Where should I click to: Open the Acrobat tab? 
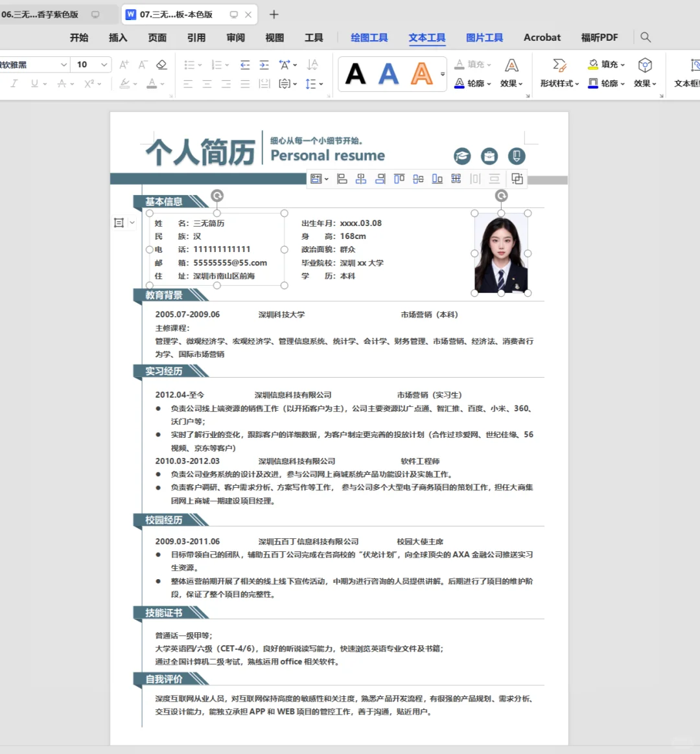coord(542,38)
